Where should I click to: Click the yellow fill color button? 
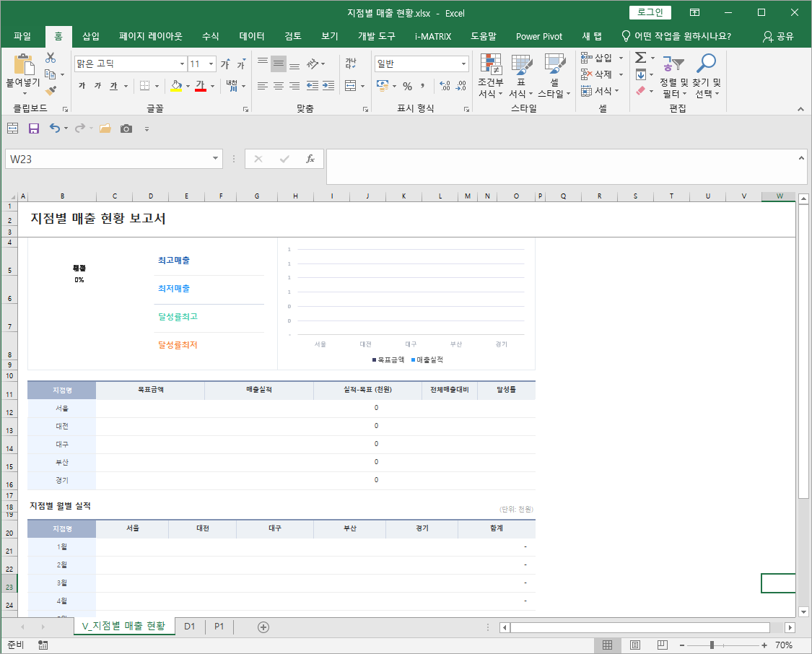coord(175,86)
